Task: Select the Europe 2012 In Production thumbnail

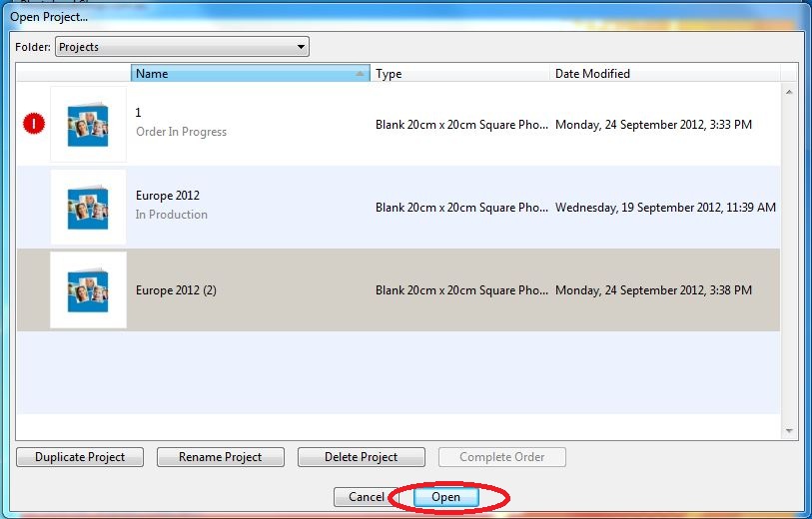Action: (88, 207)
